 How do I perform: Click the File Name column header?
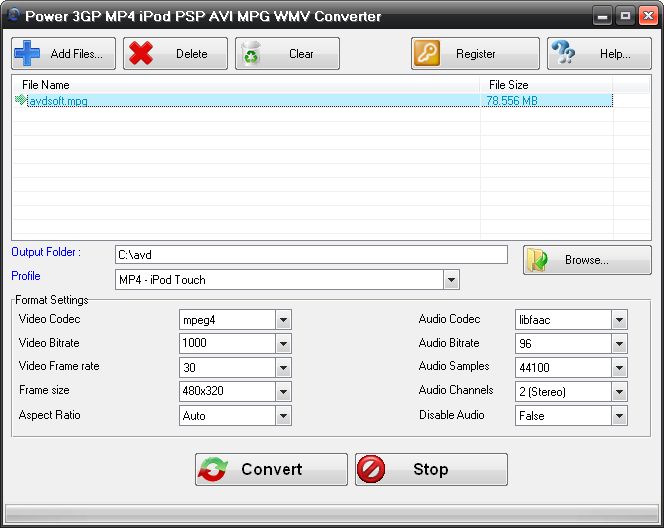(246, 85)
